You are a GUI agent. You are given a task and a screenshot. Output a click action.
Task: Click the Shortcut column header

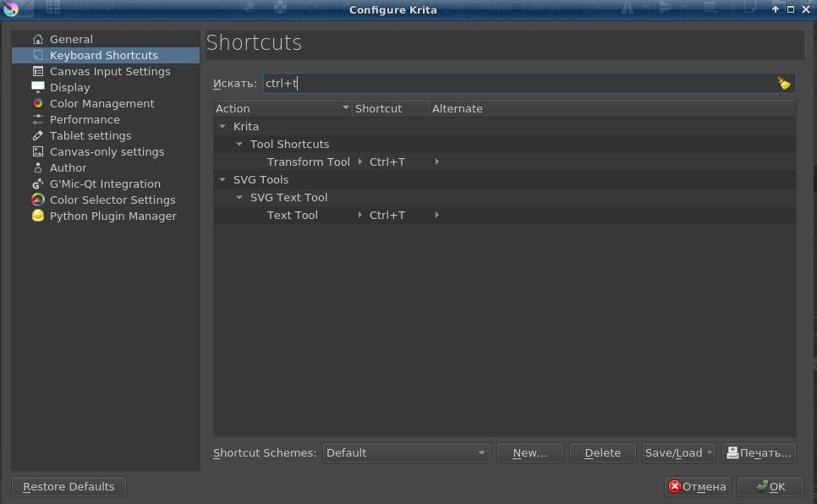pos(390,108)
